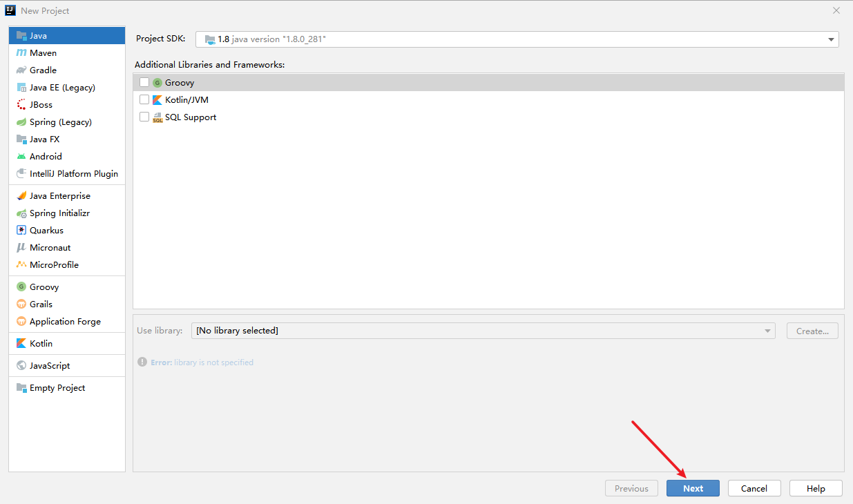The image size is (853, 504).
Task: Click the green Groovy icon in sidebar
Action: (21, 287)
